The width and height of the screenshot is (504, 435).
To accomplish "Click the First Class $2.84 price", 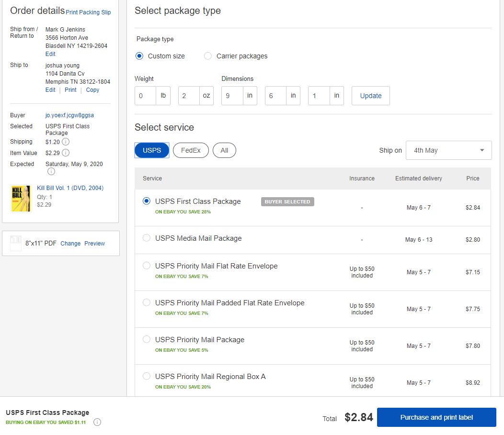I will pos(472,207).
